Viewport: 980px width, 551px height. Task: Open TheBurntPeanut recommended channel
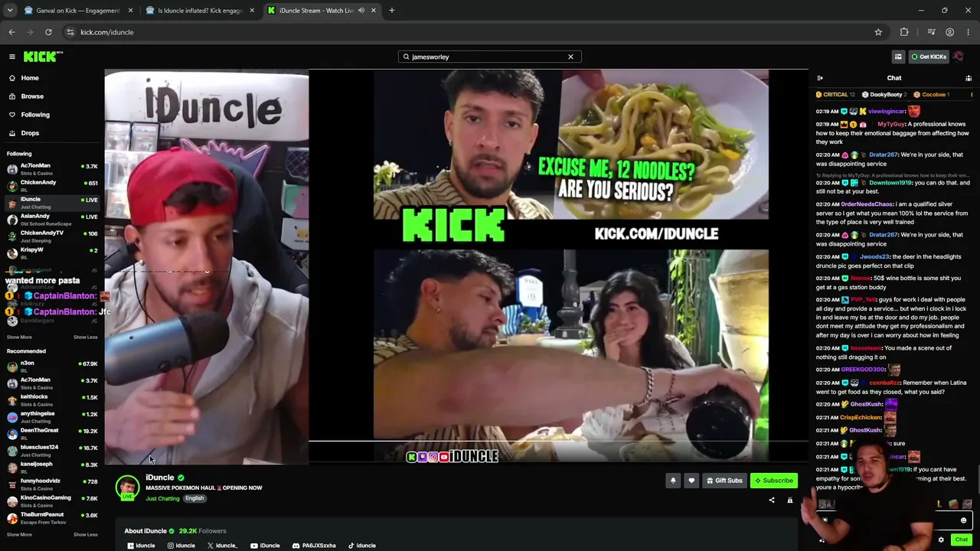point(52,517)
